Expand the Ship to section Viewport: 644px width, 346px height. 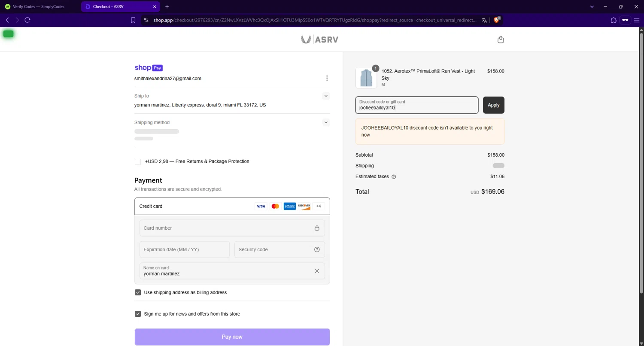326,96
